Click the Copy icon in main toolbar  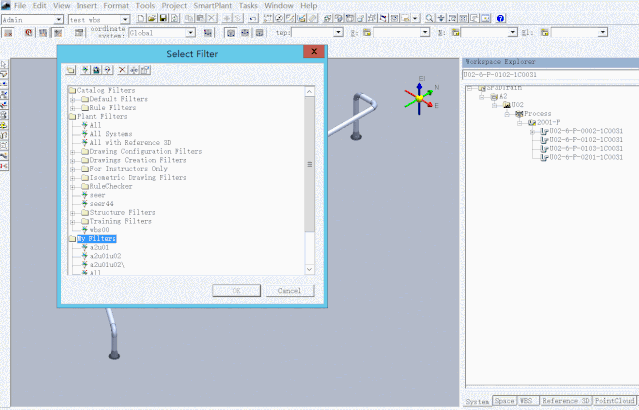click(189, 18)
